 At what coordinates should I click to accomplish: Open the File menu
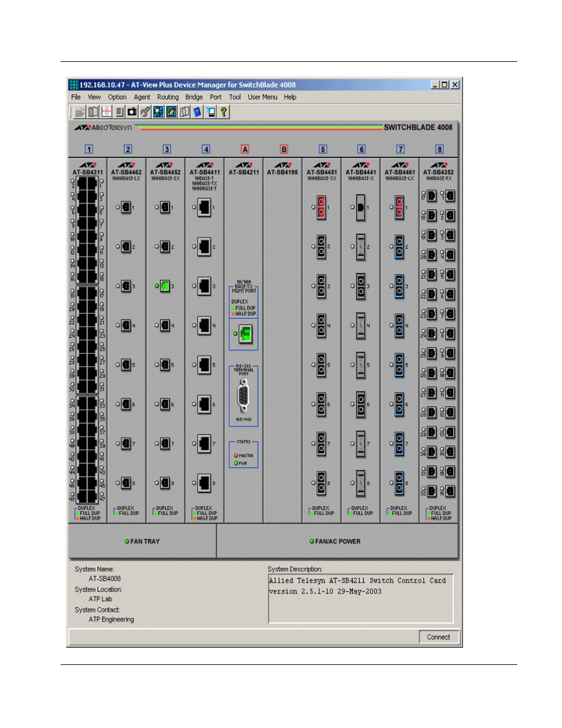76,97
